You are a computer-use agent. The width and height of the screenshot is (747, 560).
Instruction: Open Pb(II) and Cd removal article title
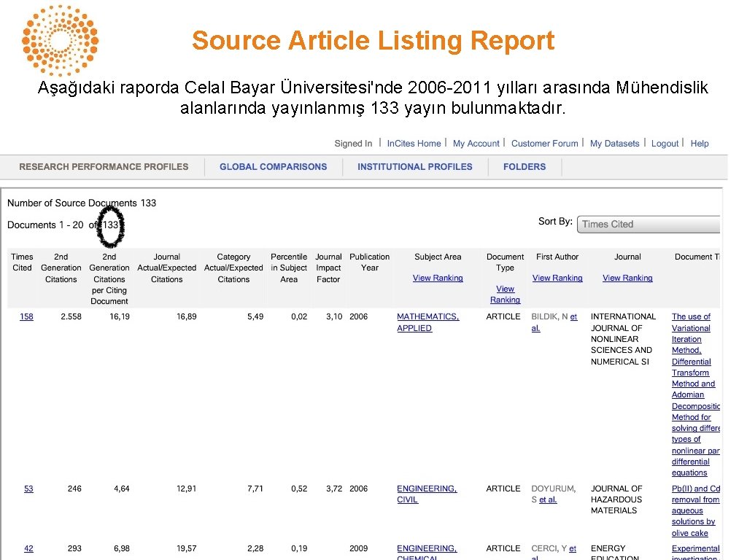coord(695,511)
